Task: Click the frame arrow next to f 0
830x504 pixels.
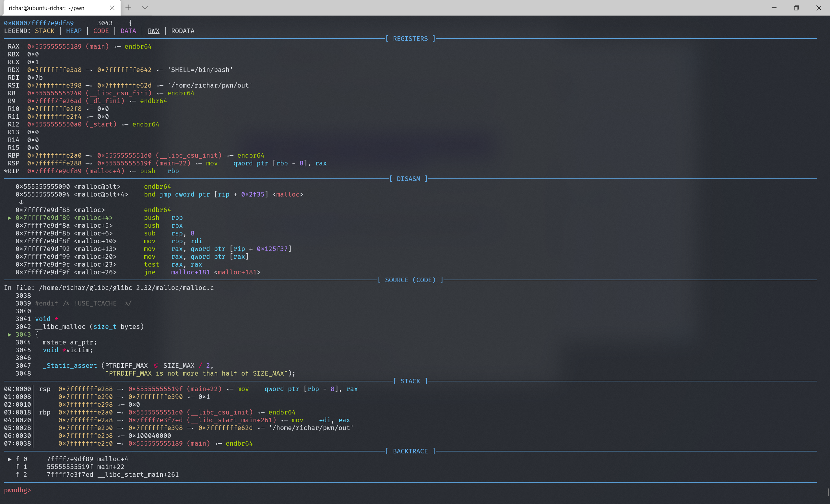Action: coord(10,459)
